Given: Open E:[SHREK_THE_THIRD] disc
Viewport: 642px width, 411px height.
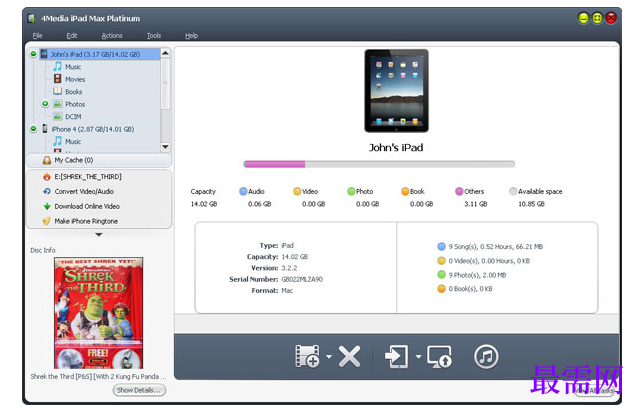Looking at the screenshot, I should click(x=88, y=176).
